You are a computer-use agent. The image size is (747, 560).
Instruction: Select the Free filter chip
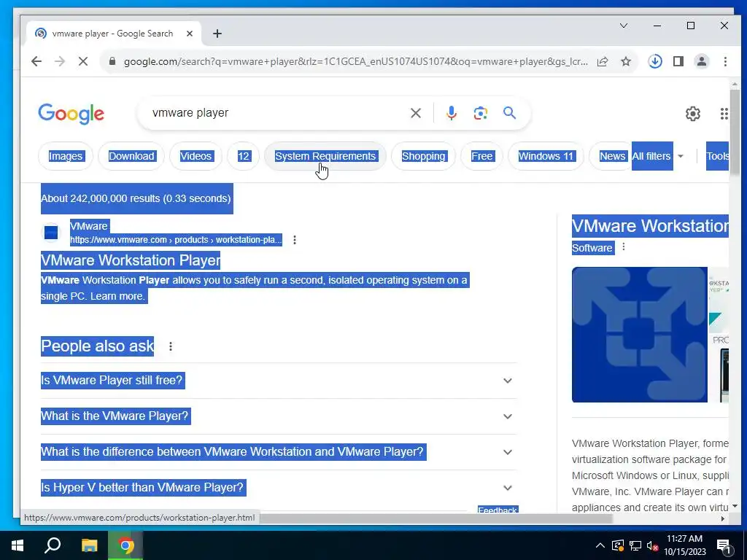click(x=481, y=156)
